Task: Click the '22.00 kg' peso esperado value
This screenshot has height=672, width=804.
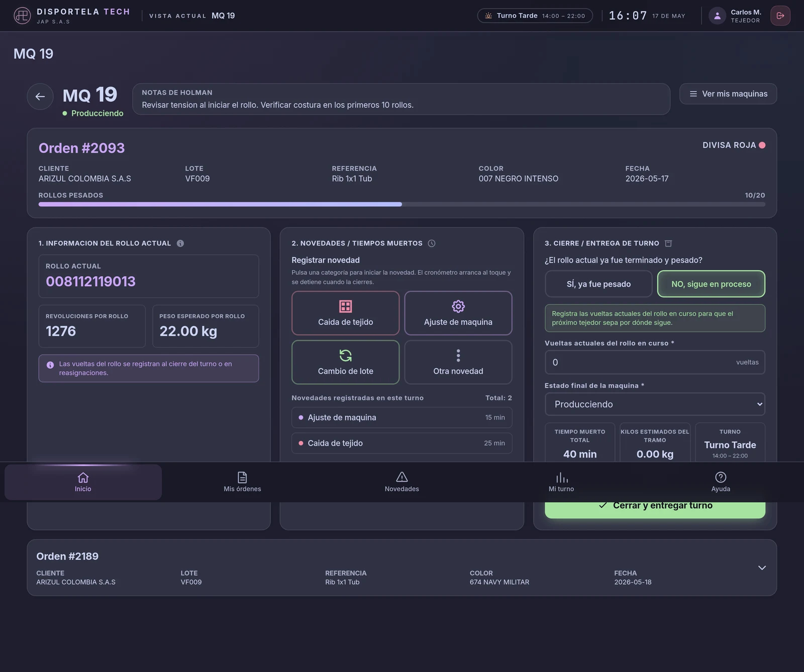Action: [188, 331]
